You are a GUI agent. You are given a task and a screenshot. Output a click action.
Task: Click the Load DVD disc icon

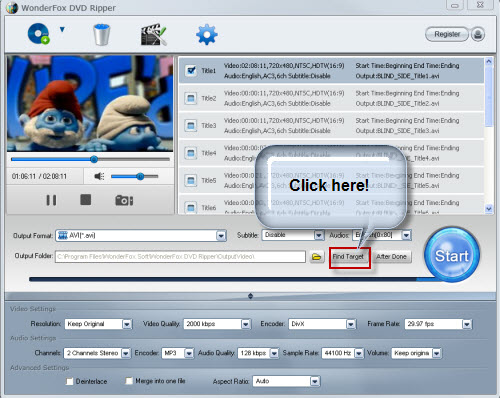point(38,34)
